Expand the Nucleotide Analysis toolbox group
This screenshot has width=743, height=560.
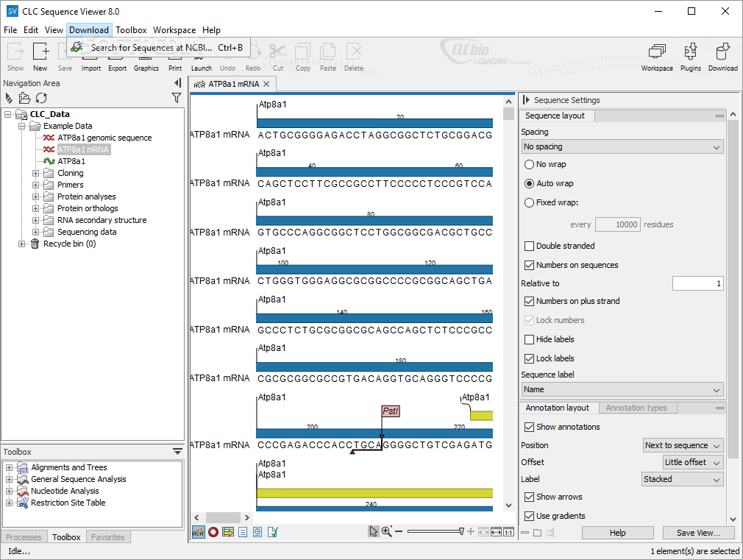pos(9,492)
